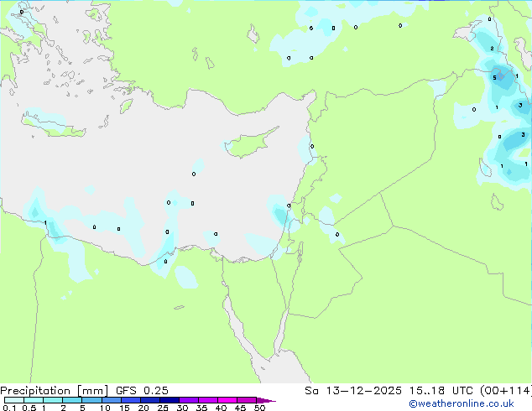The image size is (532, 411).
Task: Click the precipitation value "5" on the map
Action: pyautogui.click(x=494, y=78)
